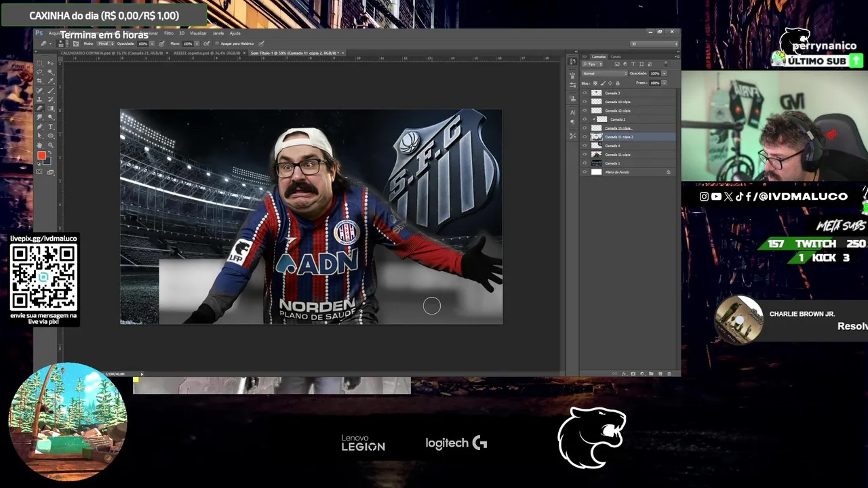The height and width of the screenshot is (488, 868).
Task: Select the Camada 11 cópia layer
Action: [628, 155]
